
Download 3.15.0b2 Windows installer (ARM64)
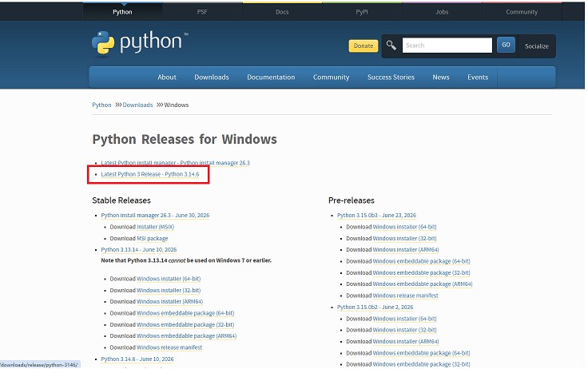(x=406, y=342)
